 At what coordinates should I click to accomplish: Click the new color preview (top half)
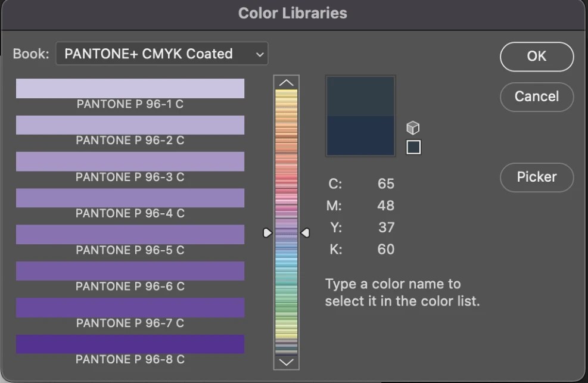[x=360, y=96]
